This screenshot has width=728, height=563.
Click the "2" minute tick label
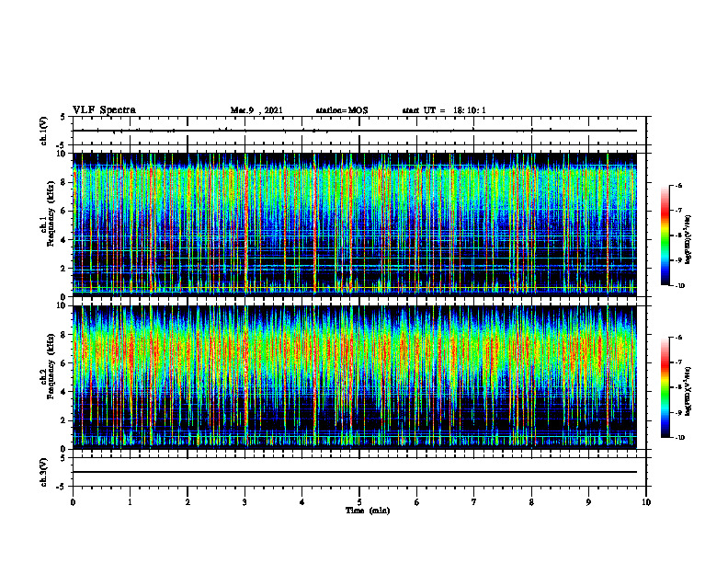pyautogui.click(x=188, y=502)
